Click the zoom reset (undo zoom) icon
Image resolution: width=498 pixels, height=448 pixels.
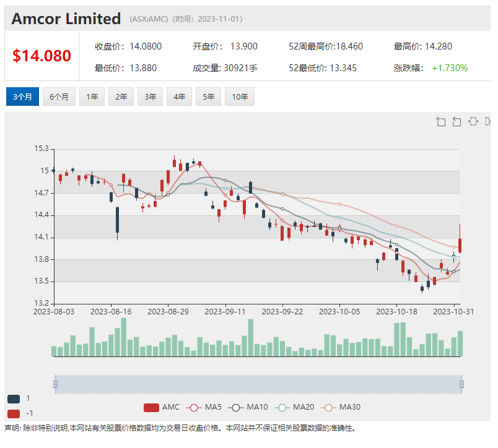457,121
